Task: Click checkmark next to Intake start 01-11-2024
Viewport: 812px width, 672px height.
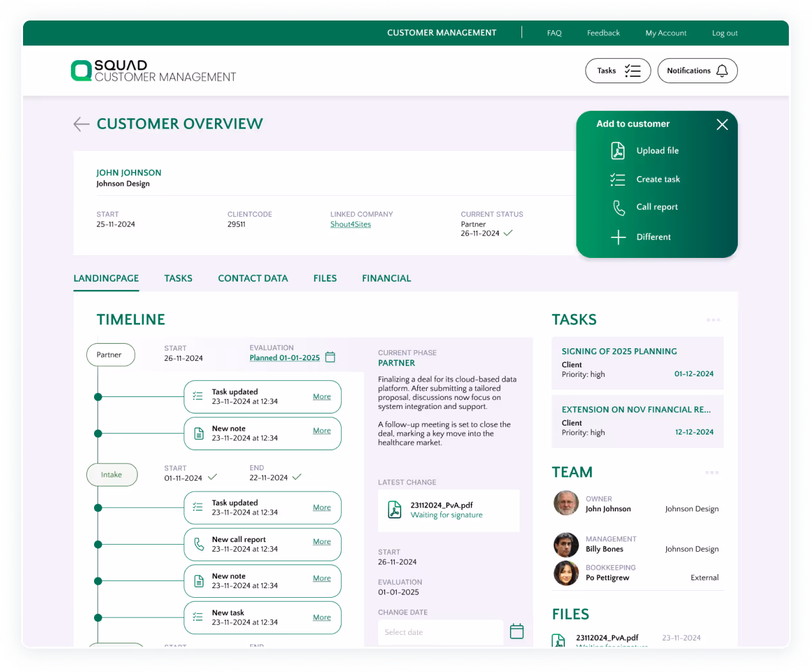Action: point(212,477)
